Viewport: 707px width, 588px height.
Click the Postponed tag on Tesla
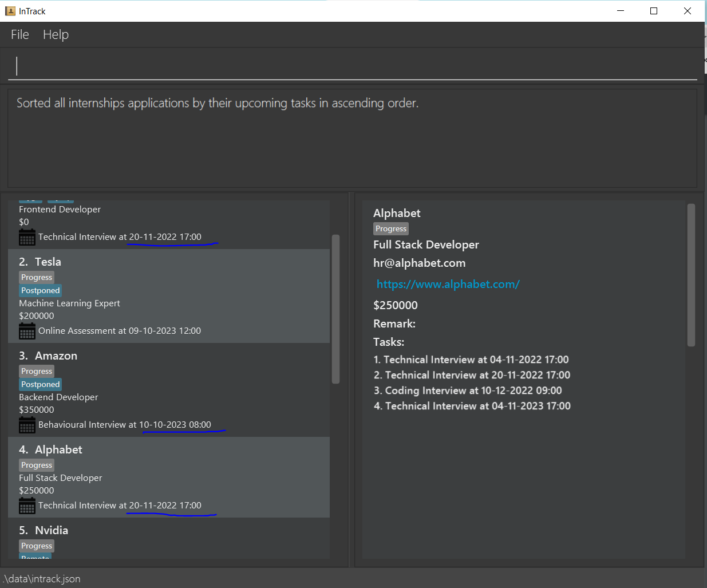[x=41, y=290]
